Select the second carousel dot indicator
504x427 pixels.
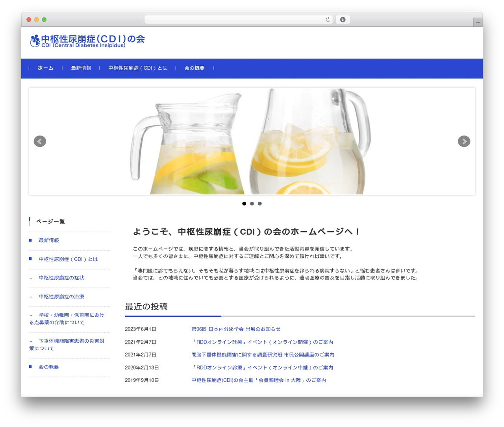[252, 204]
